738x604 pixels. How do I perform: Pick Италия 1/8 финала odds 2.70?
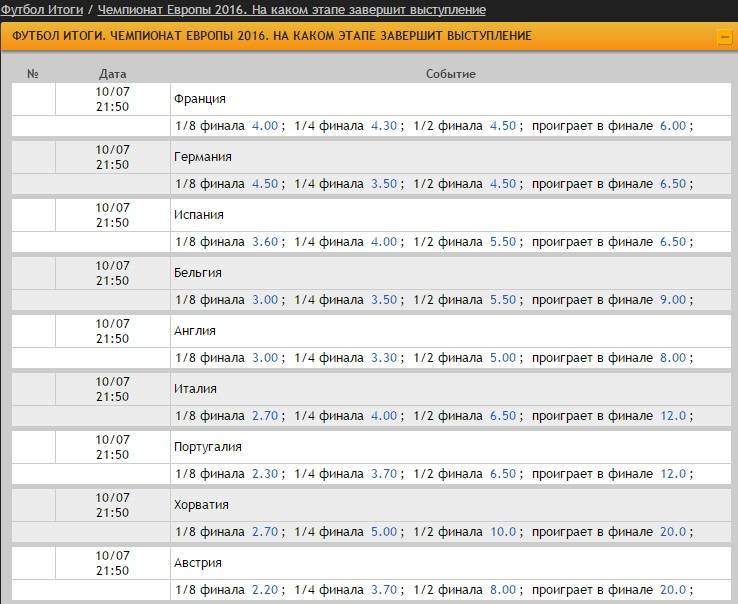(x=265, y=416)
